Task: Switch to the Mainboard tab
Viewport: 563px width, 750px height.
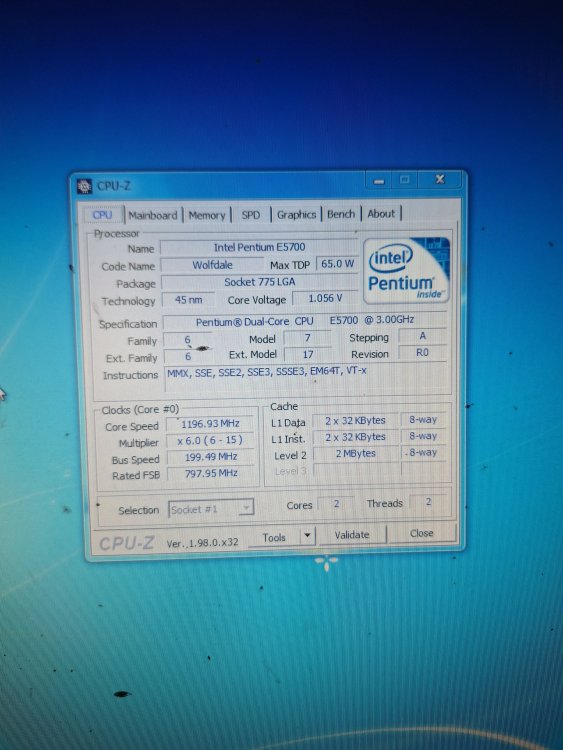Action: coord(153,215)
